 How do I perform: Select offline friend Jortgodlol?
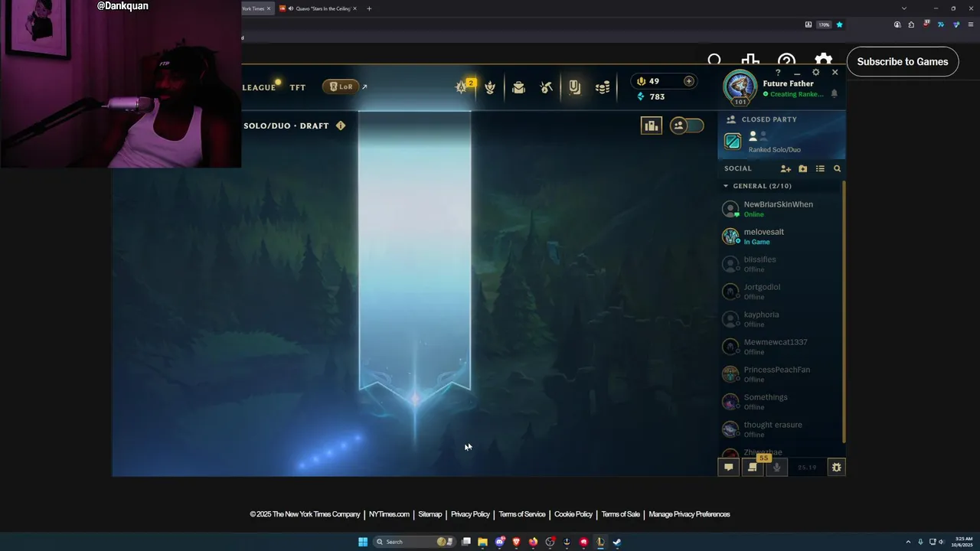click(x=779, y=292)
